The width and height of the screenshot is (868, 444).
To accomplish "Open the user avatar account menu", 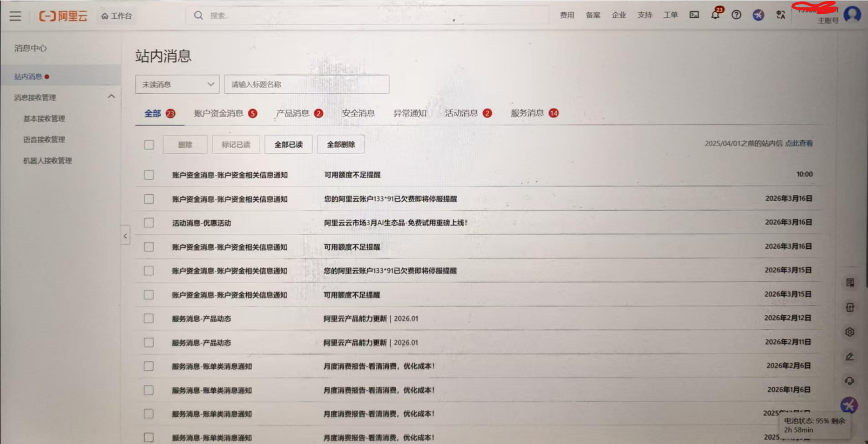I will [852, 15].
